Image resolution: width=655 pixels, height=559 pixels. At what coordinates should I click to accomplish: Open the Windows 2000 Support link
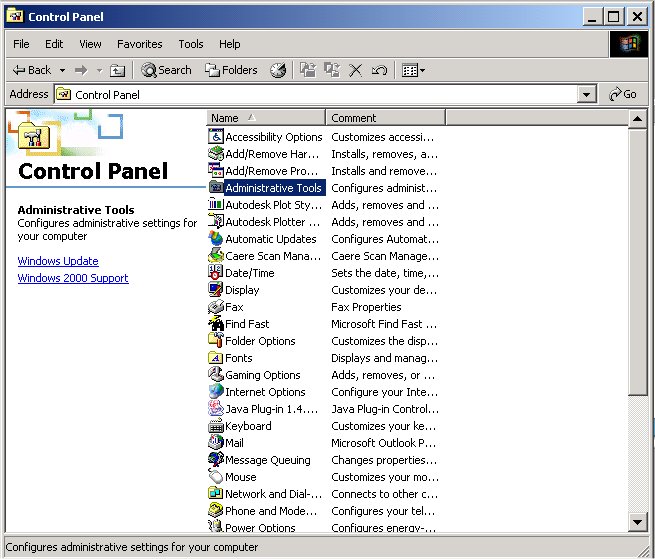[x=73, y=278]
